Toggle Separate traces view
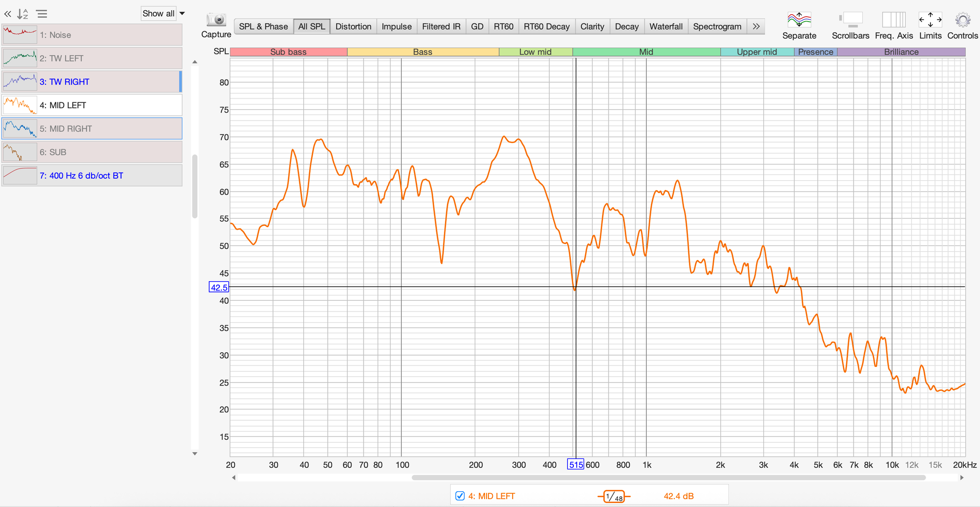This screenshot has height=507, width=980. (x=799, y=20)
